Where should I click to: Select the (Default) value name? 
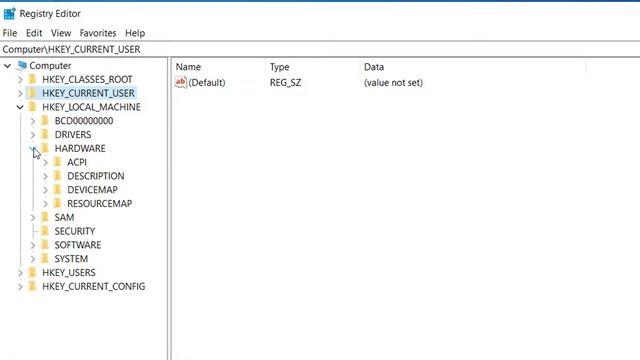[207, 82]
